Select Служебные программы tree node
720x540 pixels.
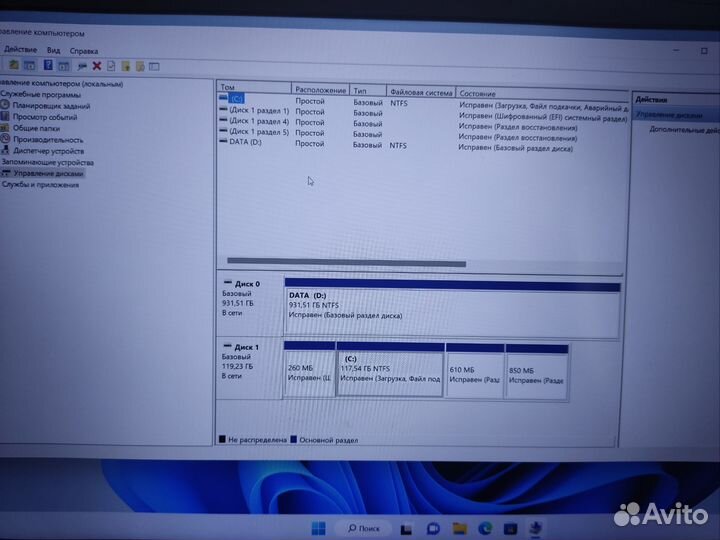pyautogui.click(x=40, y=95)
